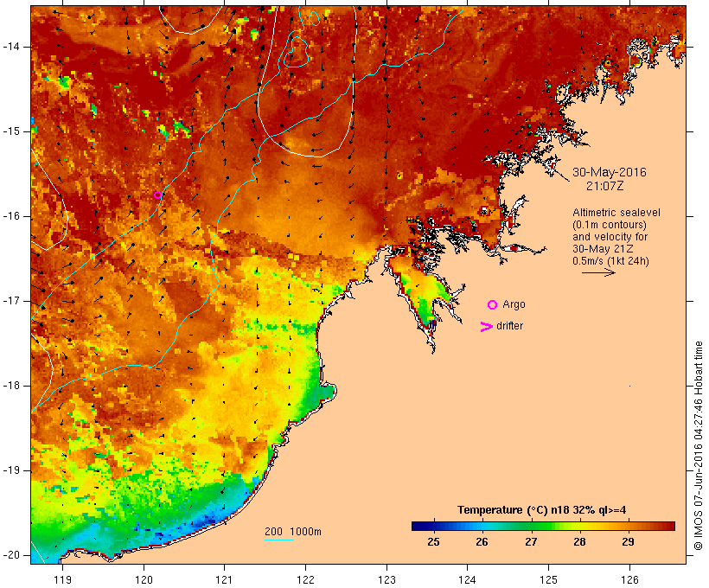Click the '27' value on the color bar
Image resolution: width=709 pixels, height=588 pixels.
[531, 542]
